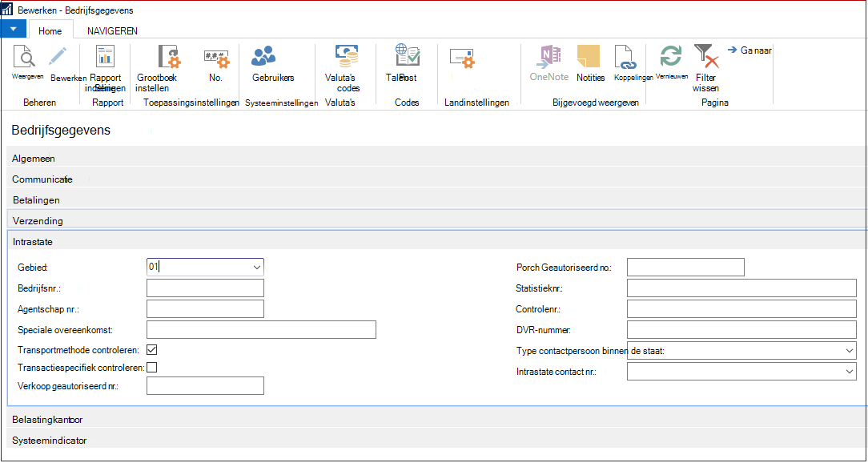Screen dimensions: 868x463
Task: Uncheck Transportmethode controleren checkbox
Action: coord(151,350)
